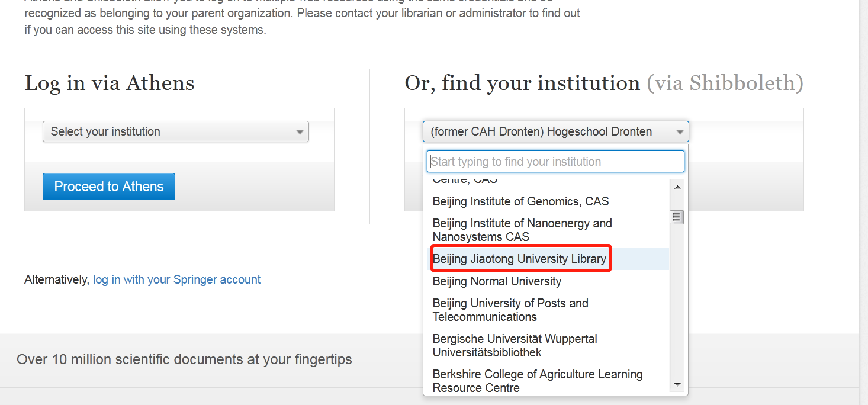Screen dimensions: 868x405
Task: Click the page's vertical scrollbar
Action: [x=863, y=178]
